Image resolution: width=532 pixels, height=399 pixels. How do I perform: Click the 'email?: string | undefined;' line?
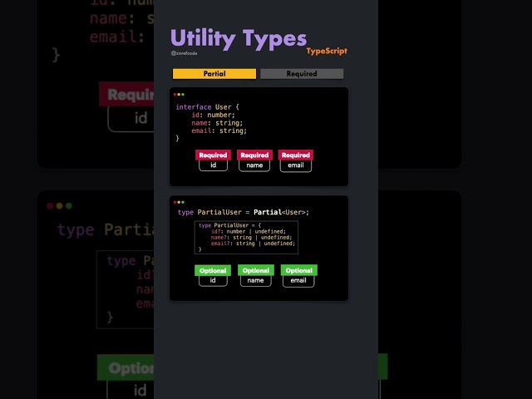click(253, 244)
